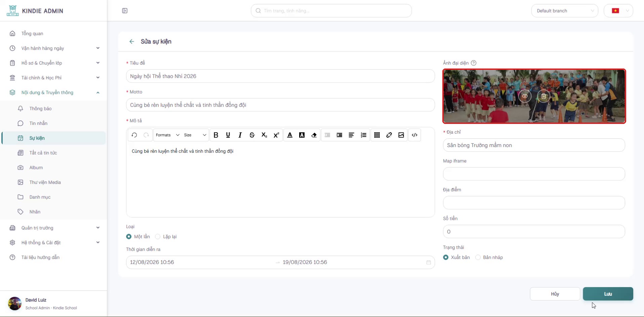Click the Số tiền amount field
The height and width of the screenshot is (317, 644).
pyautogui.click(x=534, y=232)
